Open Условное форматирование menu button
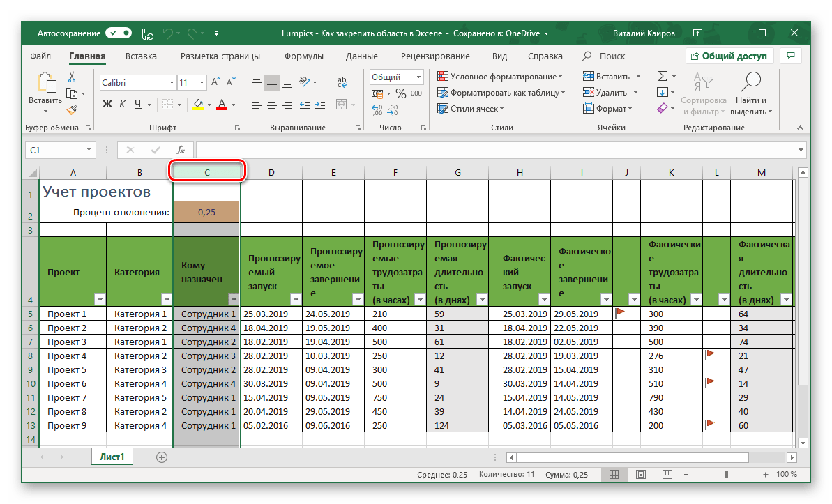The height and width of the screenshot is (504, 832). point(499,77)
